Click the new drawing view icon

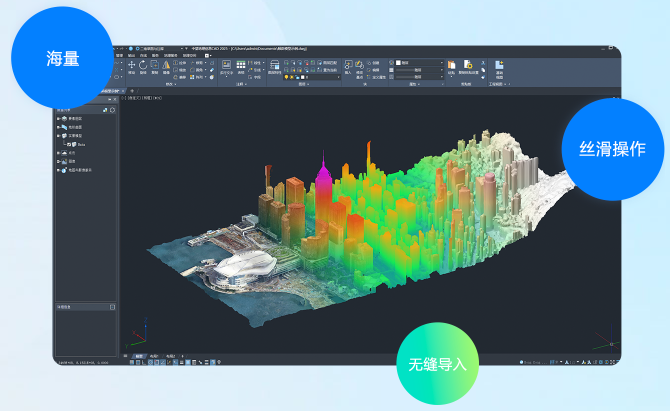coord(498,66)
